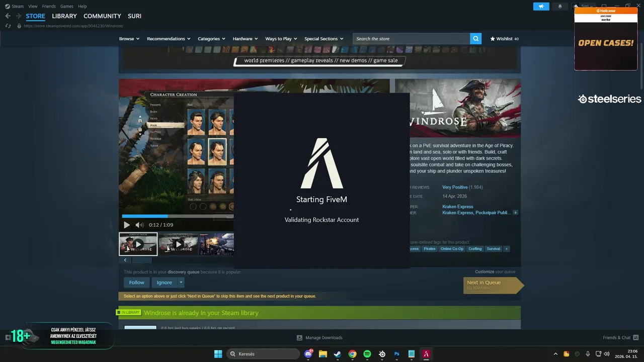Click the Steam taskbar icon
The height and width of the screenshot is (362, 644).
click(x=338, y=354)
